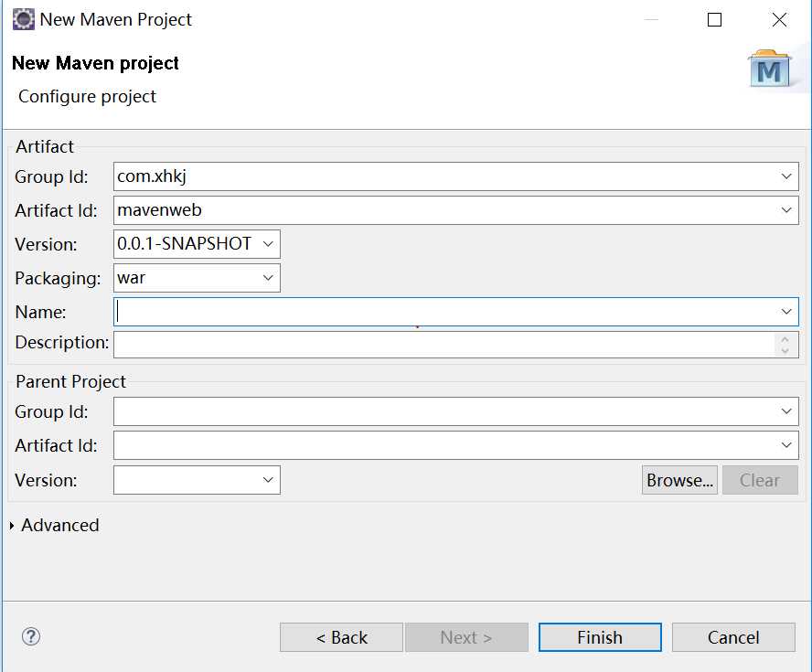Open the Parent Project Version dropdown
This screenshot has height=672, width=812.
268,480
